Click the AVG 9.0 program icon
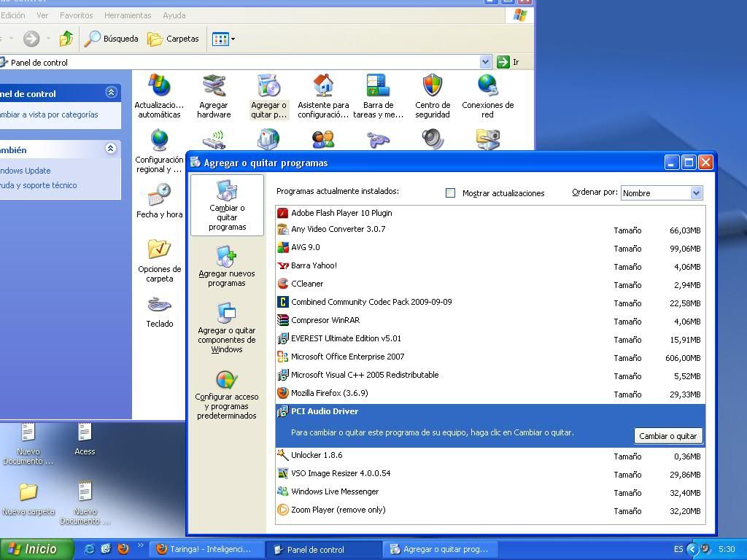The height and width of the screenshot is (560, 747). pyautogui.click(x=282, y=247)
